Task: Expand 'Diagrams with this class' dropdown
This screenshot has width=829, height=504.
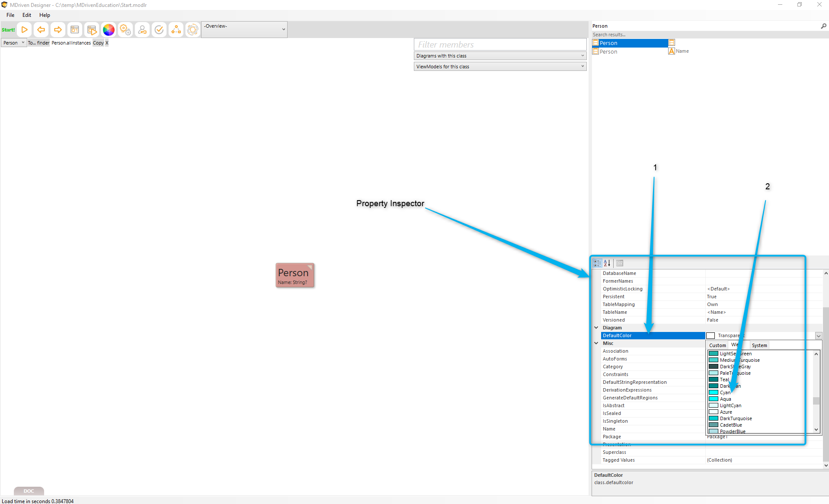Action: [500, 56]
